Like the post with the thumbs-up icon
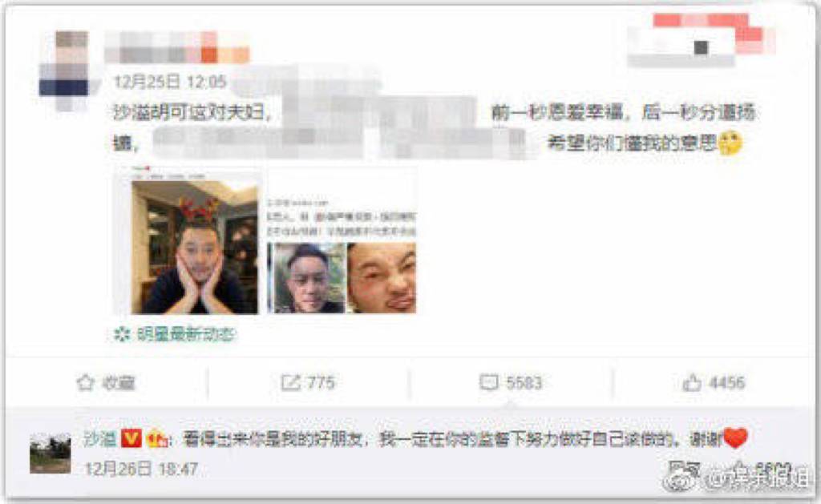 point(692,382)
